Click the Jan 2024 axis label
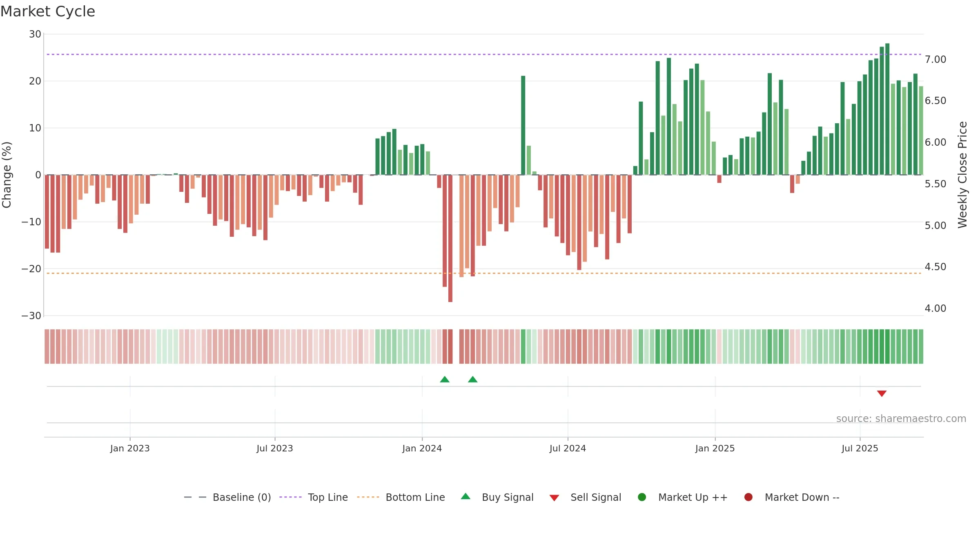The height and width of the screenshot is (551, 980). tap(422, 448)
